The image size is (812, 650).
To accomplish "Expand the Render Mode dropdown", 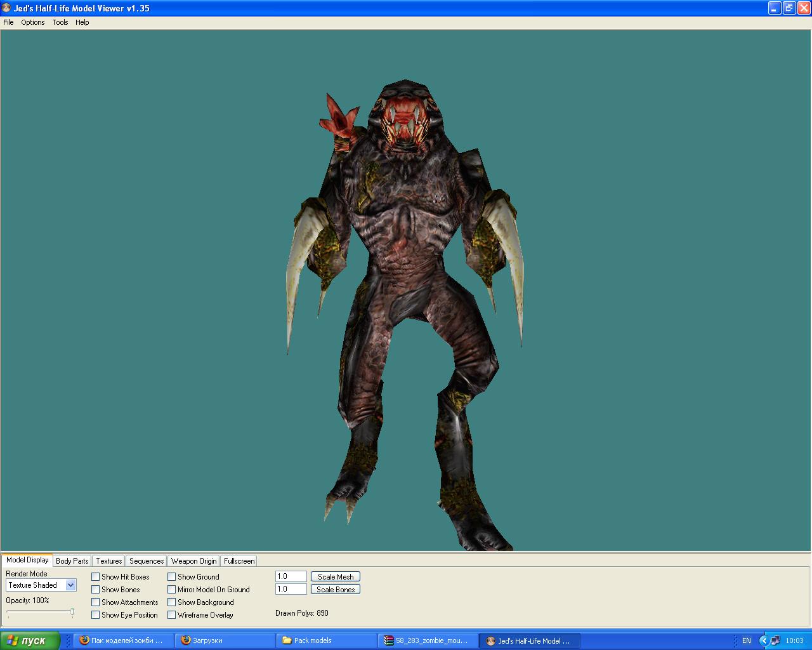I will 70,585.
